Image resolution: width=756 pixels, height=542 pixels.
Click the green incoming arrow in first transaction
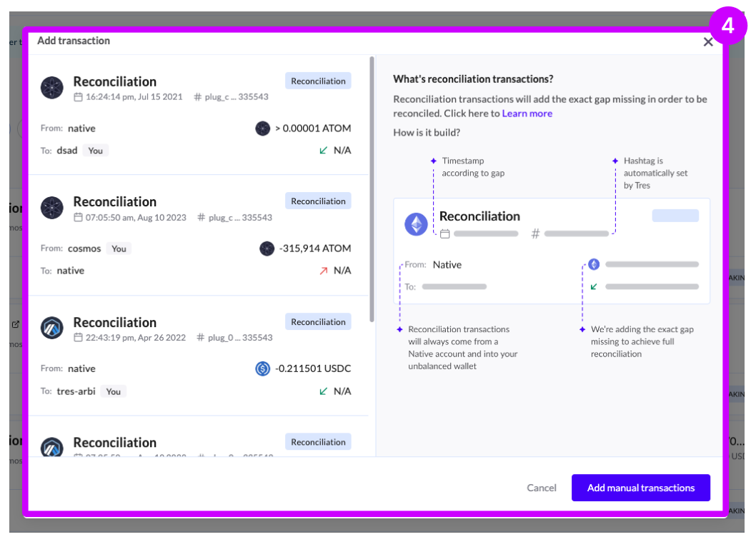pos(324,151)
